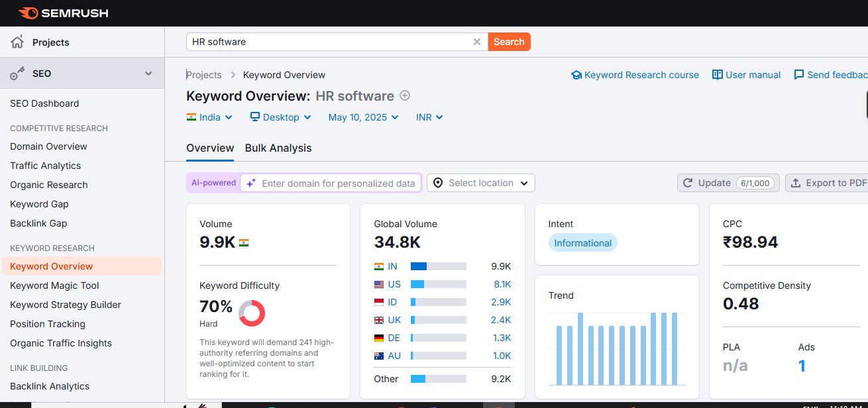Click the US volume bar
Image resolution: width=868 pixels, height=408 pixels.
click(x=439, y=284)
